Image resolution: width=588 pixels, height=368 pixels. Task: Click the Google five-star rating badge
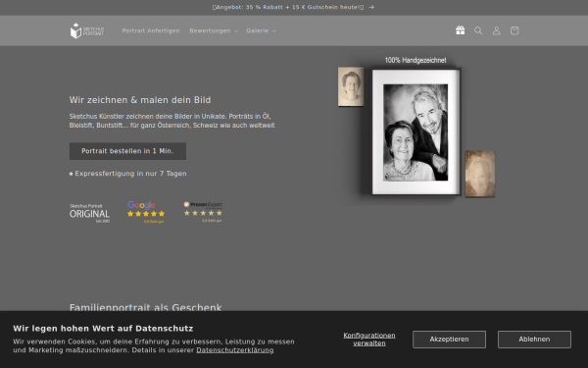146,212
